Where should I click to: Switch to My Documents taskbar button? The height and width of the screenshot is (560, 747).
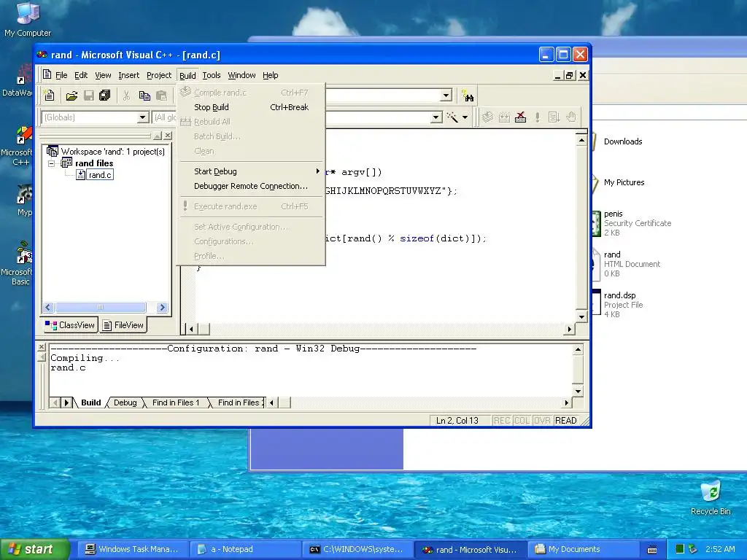coord(581,550)
